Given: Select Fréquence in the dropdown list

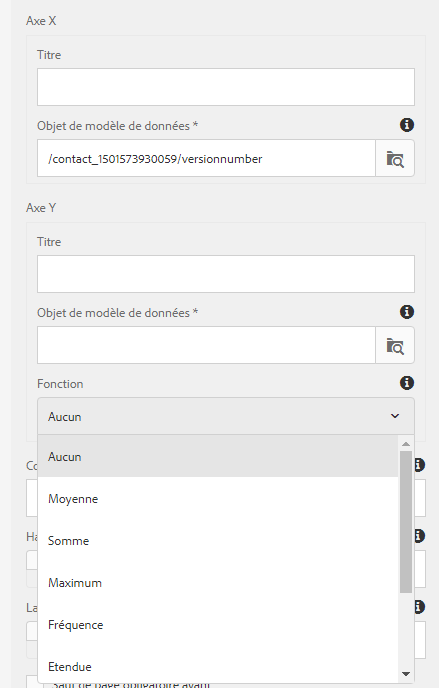Looking at the screenshot, I should 218,625.
